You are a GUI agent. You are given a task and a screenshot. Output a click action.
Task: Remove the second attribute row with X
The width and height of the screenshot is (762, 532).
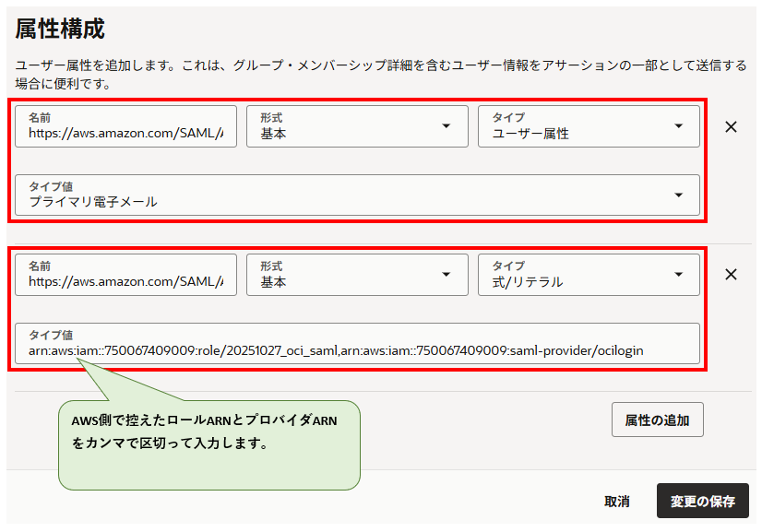point(731,274)
